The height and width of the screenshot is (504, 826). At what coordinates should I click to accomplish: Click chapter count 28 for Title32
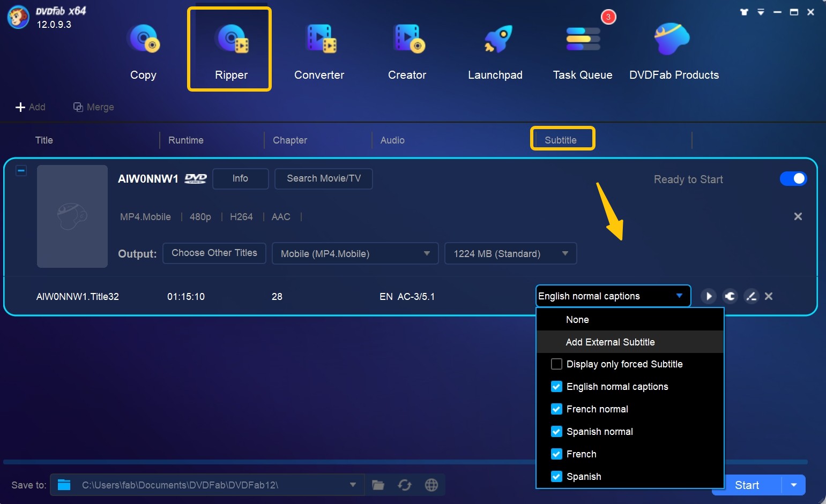click(x=277, y=297)
